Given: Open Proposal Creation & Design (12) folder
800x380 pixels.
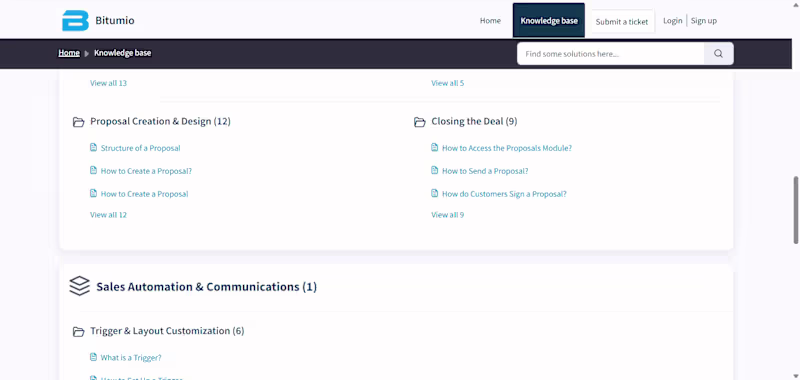Looking at the screenshot, I should (x=160, y=121).
